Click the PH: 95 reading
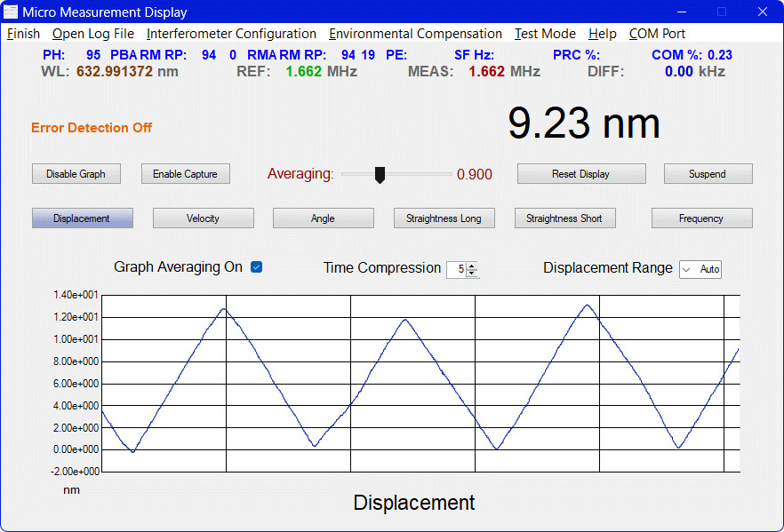Image resolution: width=784 pixels, height=532 pixels. [71, 55]
